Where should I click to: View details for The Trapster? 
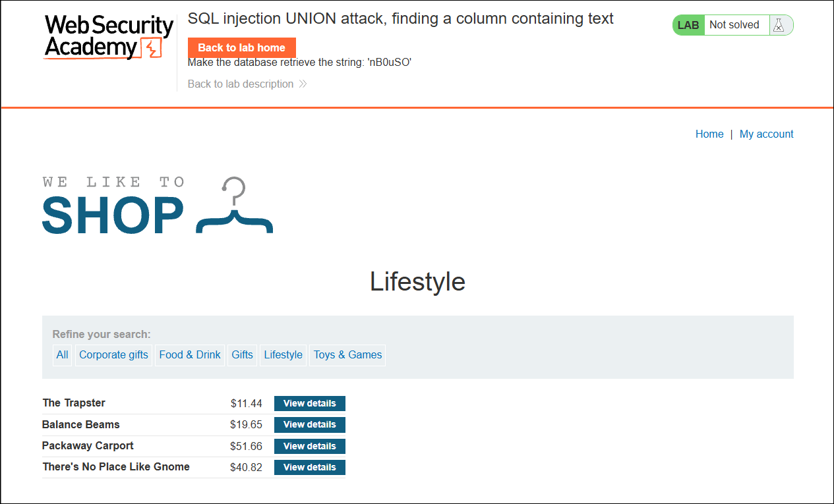click(310, 403)
